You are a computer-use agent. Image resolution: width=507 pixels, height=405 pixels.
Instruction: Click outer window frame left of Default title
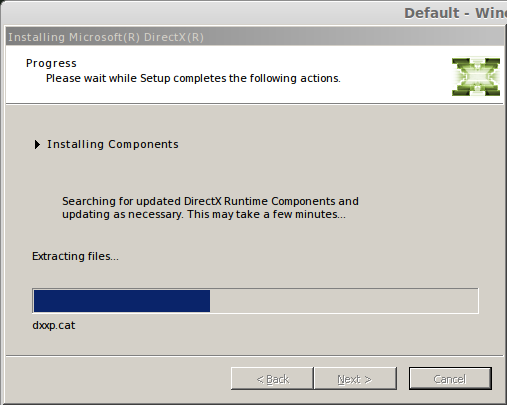click(x=200, y=13)
